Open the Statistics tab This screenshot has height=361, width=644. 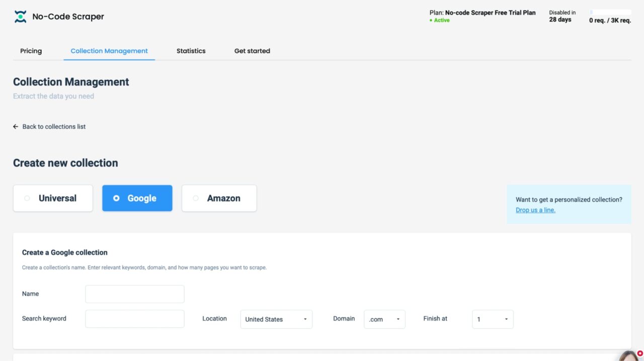pyautogui.click(x=191, y=51)
